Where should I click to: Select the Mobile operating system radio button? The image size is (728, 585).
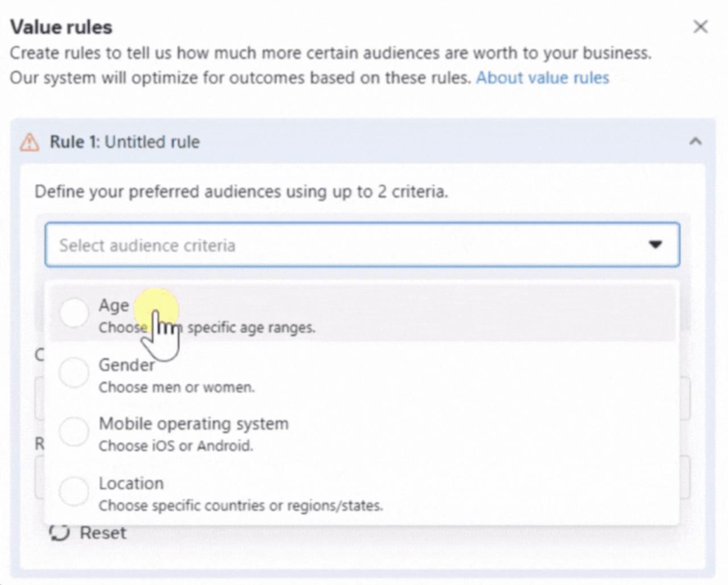[74, 432]
